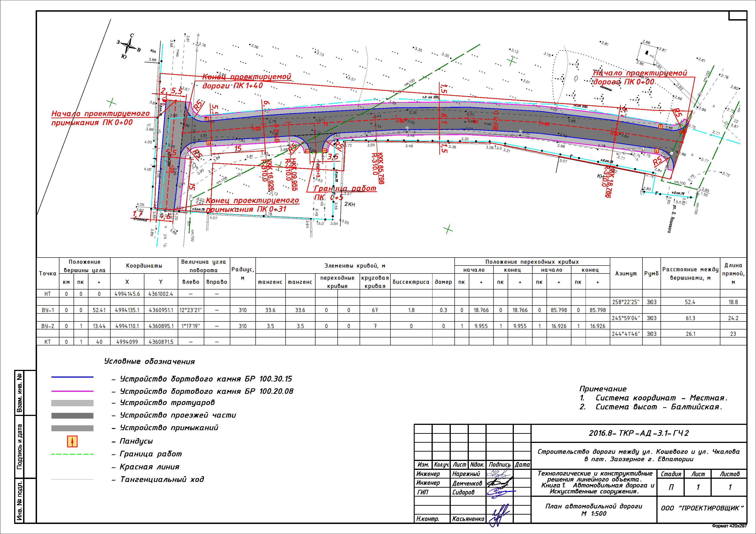Image resolution: width=756 pixels, height=534 pixels.
Task: Click the red Граница работ label on plan
Action: pos(345,188)
